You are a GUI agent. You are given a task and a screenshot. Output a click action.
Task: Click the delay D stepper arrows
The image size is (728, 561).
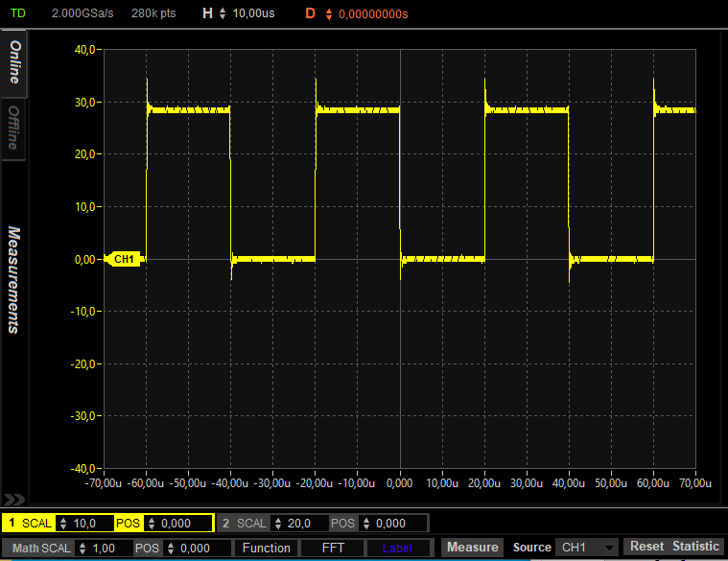329,14
